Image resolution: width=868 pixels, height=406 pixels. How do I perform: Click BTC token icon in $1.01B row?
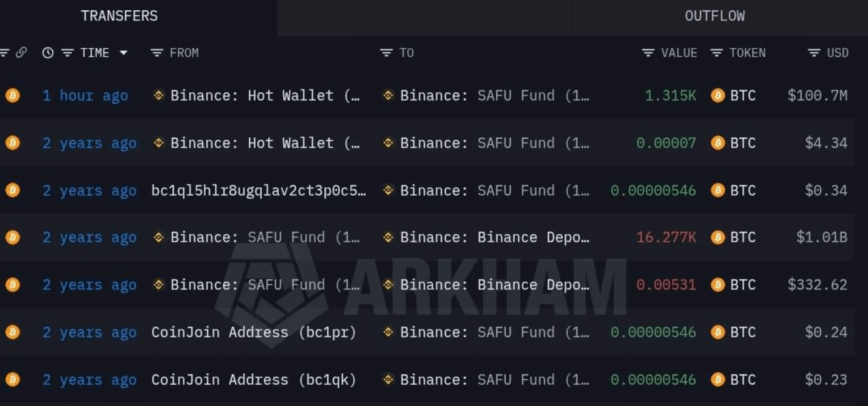point(717,238)
